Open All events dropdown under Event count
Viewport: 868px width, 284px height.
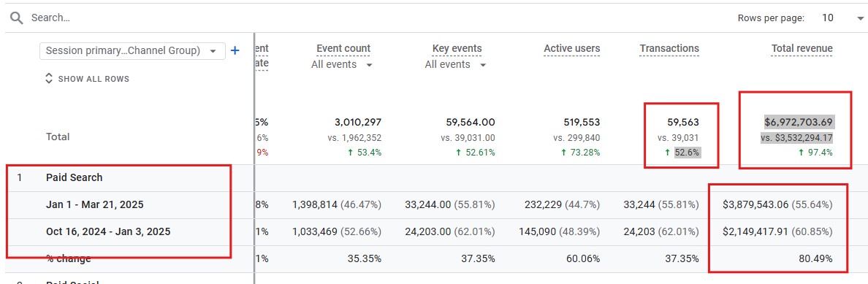[341, 65]
